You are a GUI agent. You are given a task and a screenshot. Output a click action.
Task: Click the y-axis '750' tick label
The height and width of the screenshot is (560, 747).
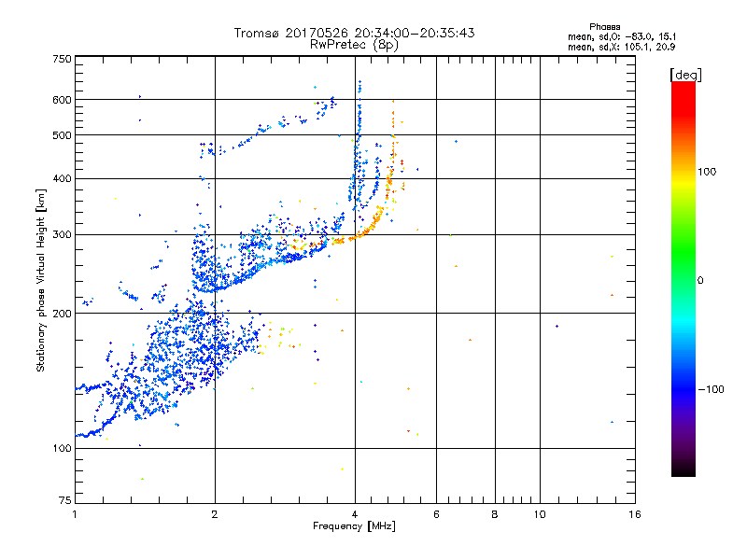coord(62,59)
